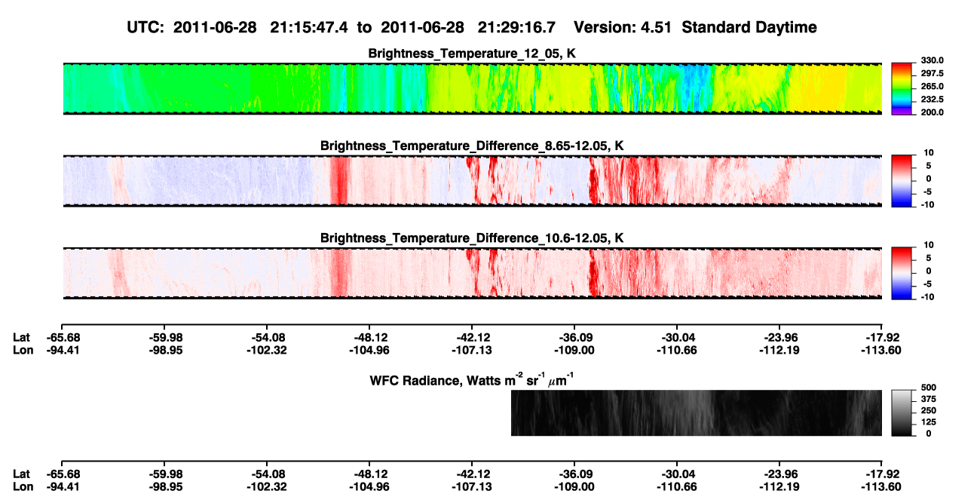Click longitude '-98.95' on the bottom axis
This screenshot has height=503, width=980.
point(164,486)
